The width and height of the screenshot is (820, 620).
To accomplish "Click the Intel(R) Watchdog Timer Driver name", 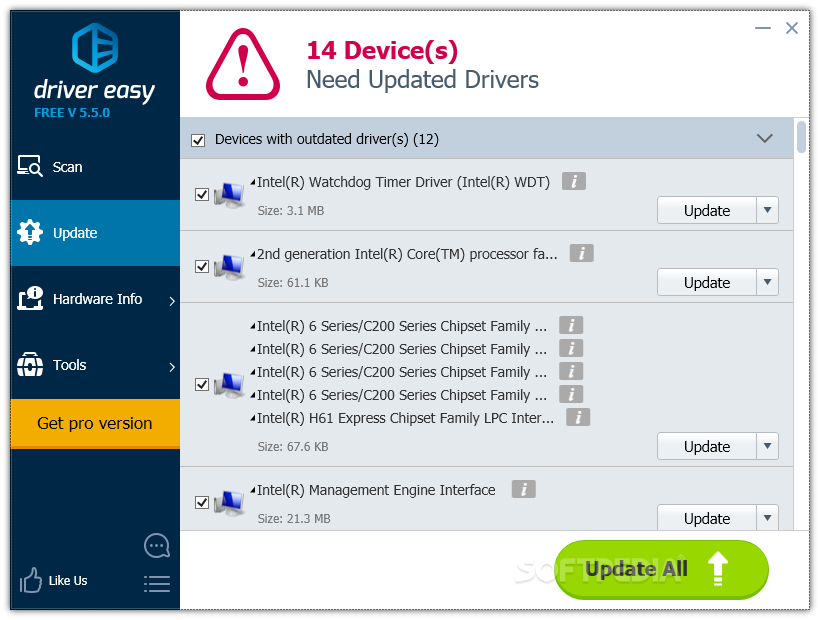I will (x=403, y=182).
